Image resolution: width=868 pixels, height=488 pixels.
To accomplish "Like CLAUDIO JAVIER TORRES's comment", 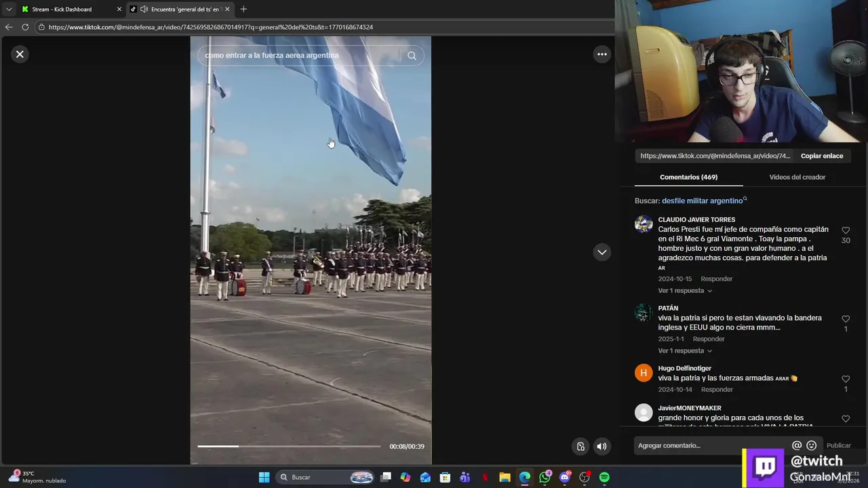I will [846, 230].
